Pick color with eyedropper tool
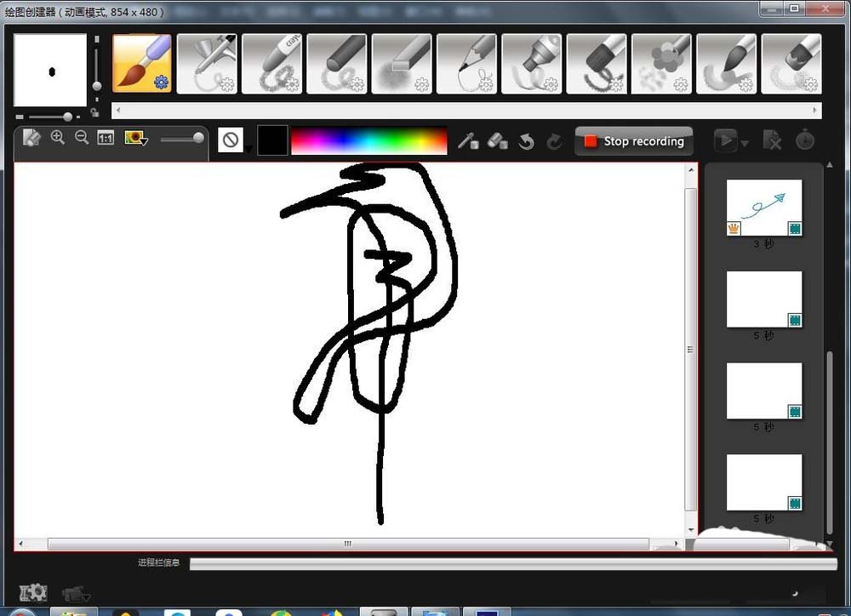This screenshot has height=616, width=851. pos(467,141)
